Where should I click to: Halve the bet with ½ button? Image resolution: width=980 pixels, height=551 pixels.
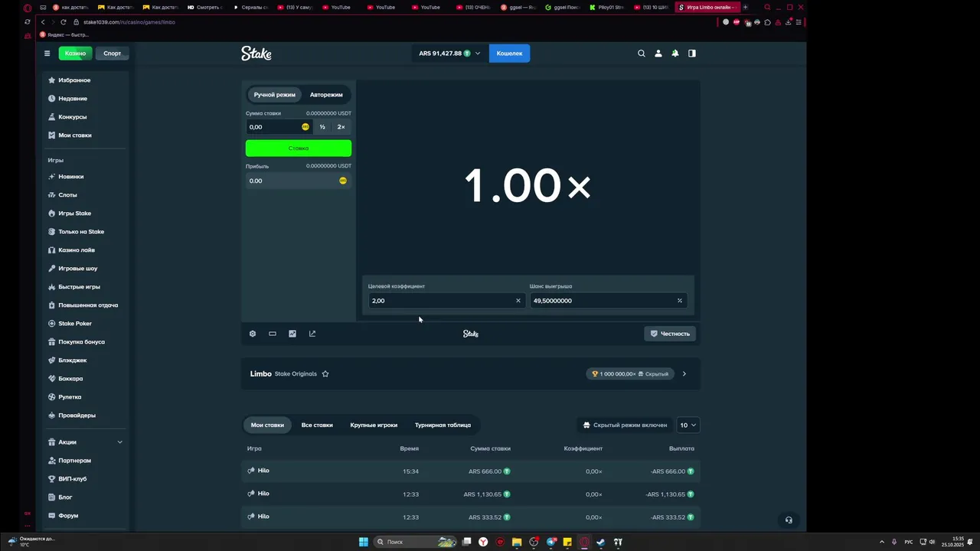(322, 127)
